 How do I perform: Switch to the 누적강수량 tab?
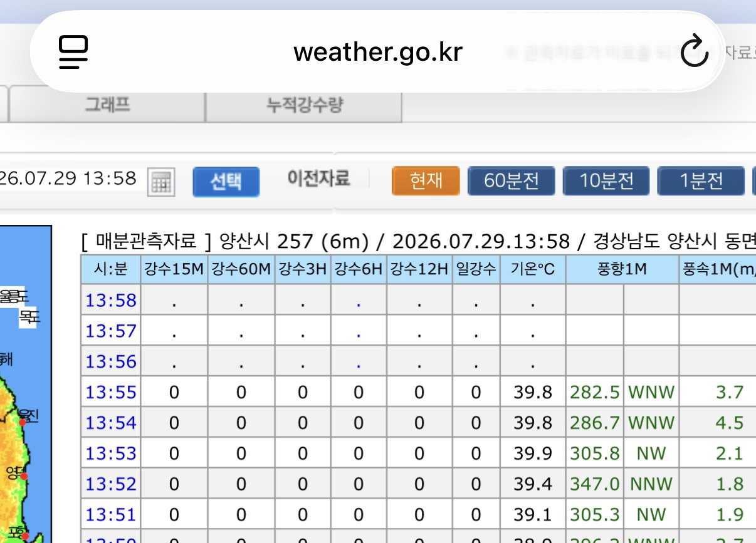click(x=304, y=105)
